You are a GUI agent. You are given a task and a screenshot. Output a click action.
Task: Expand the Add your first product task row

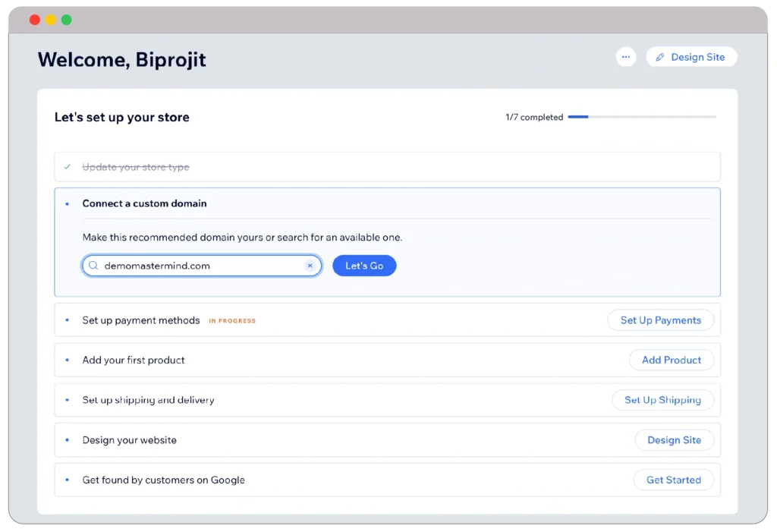click(x=134, y=360)
